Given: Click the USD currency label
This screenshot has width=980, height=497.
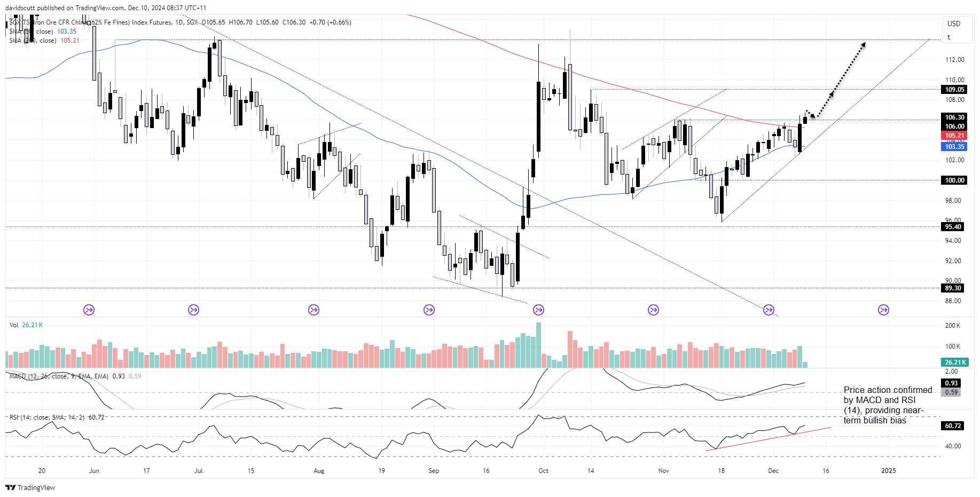Looking at the screenshot, I should 954,23.
